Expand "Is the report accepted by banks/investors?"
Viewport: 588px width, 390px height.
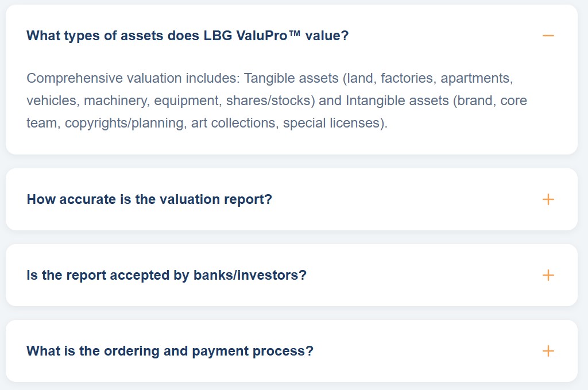[167, 275]
